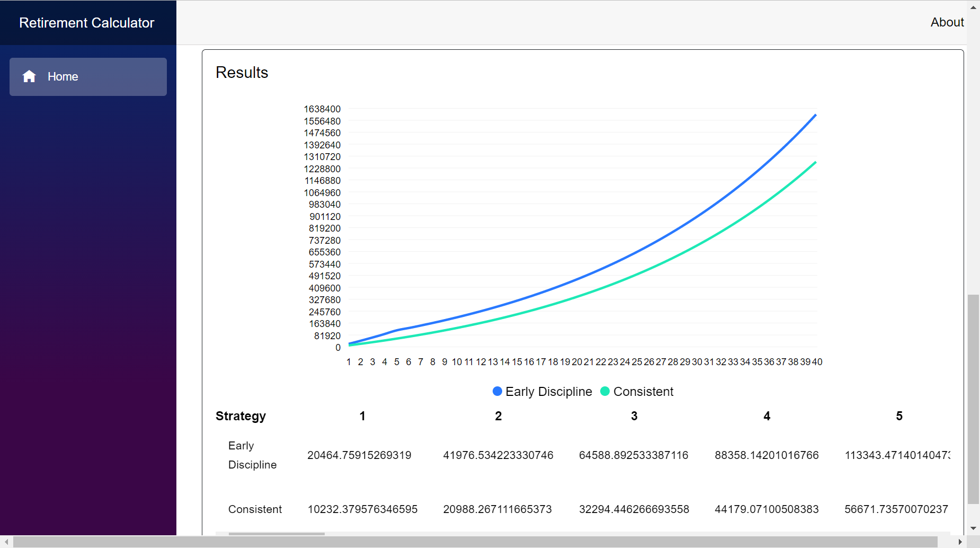Click the Strategy column header

tap(240, 416)
